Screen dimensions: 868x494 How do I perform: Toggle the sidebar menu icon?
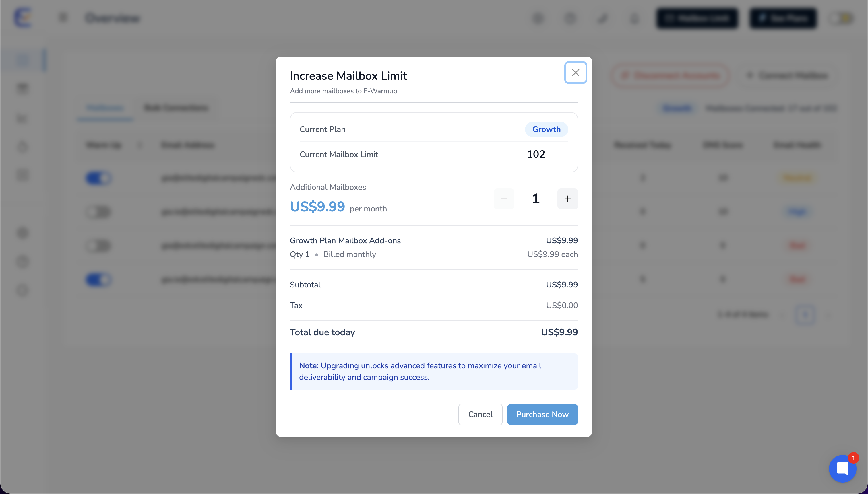click(63, 17)
